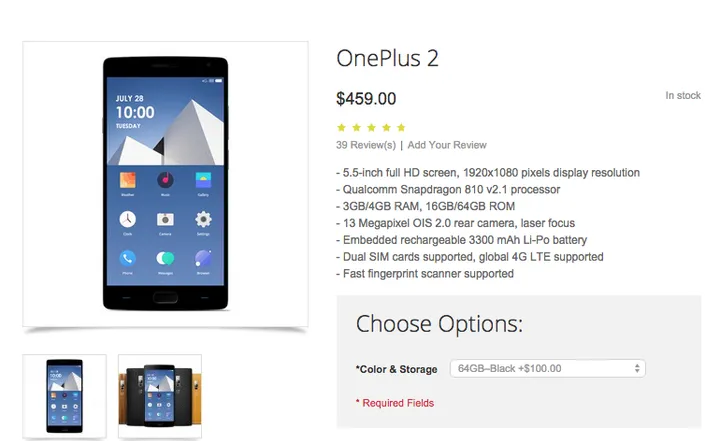The width and height of the screenshot is (720, 441).
Task: Click the In stock availability label
Action: (x=683, y=96)
